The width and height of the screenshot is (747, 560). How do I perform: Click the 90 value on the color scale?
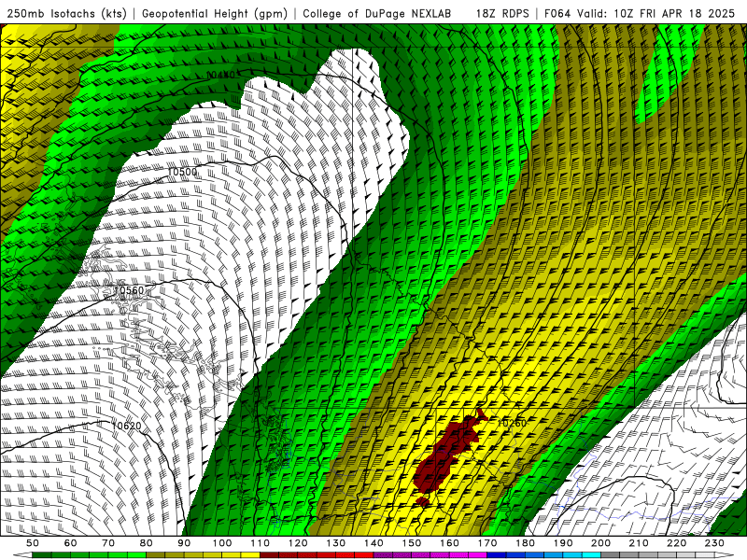(x=184, y=543)
